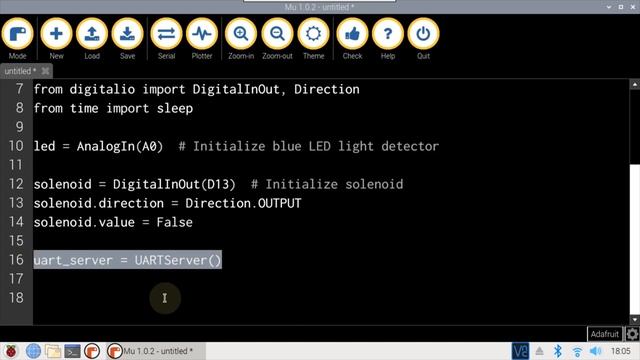Screen dimensions: 640x360
Task: Open the Serial console
Action: [166, 39]
